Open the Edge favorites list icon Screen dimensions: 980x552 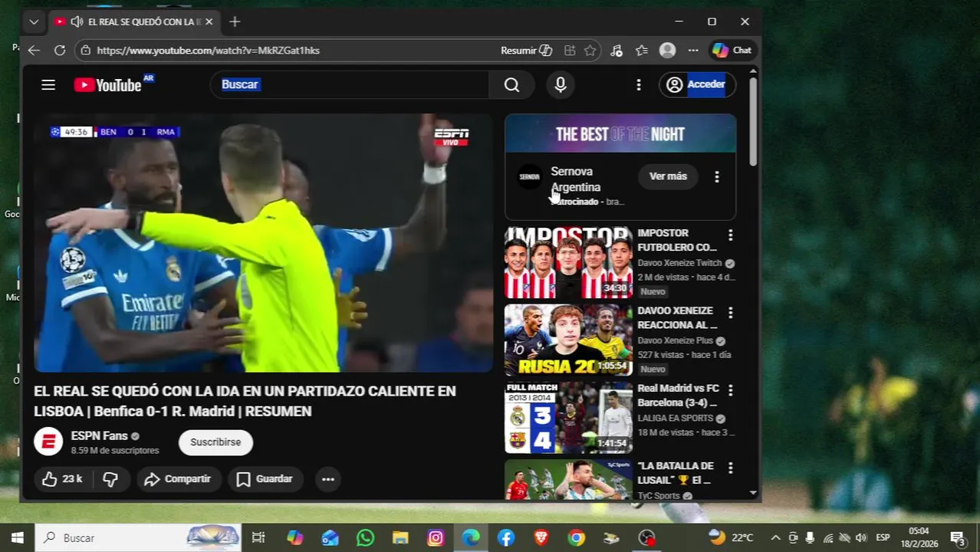coord(642,51)
